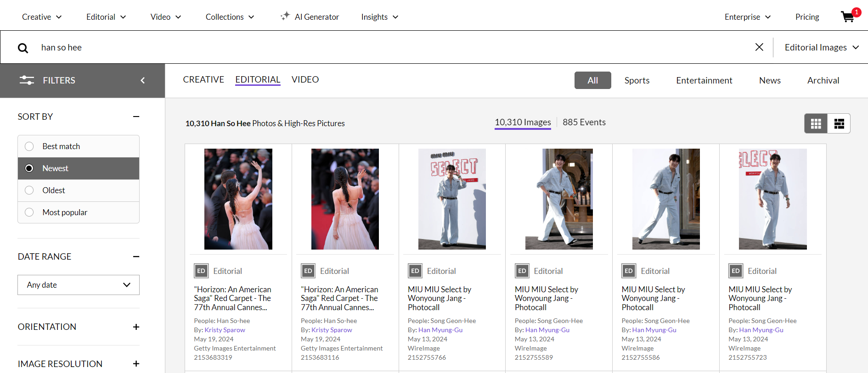Expand the Orientation filter section

(x=136, y=327)
